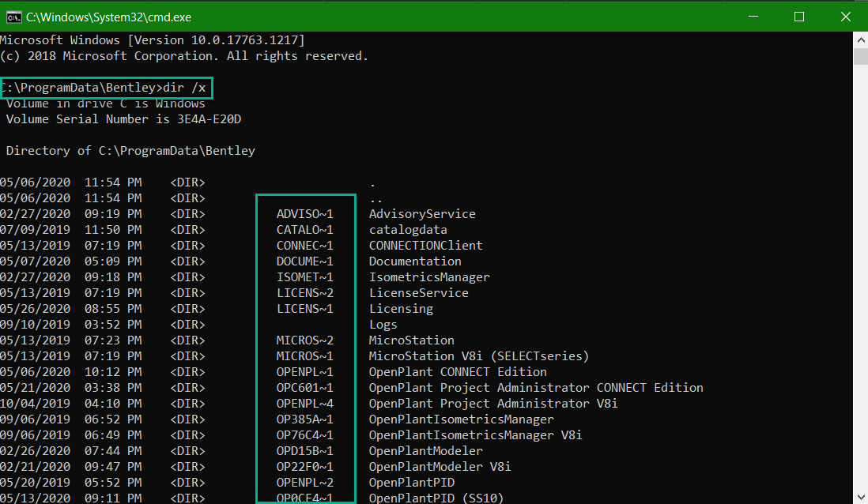
Task: Click the short name CONNEC~1
Action: 305,245
